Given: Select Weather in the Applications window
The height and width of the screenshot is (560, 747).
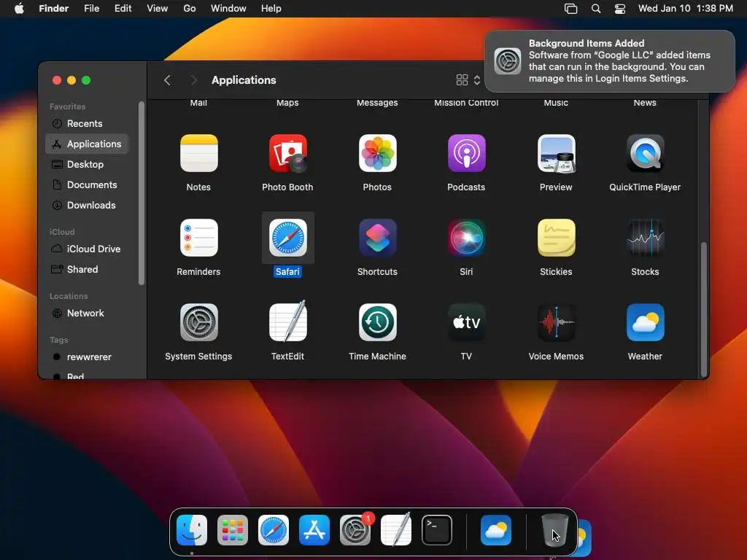Looking at the screenshot, I should pos(645,322).
